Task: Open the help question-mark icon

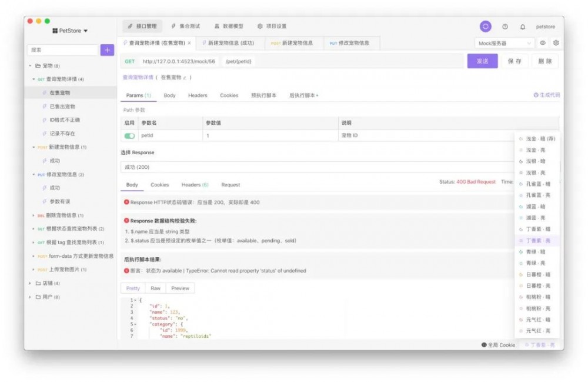Action: pos(504,26)
